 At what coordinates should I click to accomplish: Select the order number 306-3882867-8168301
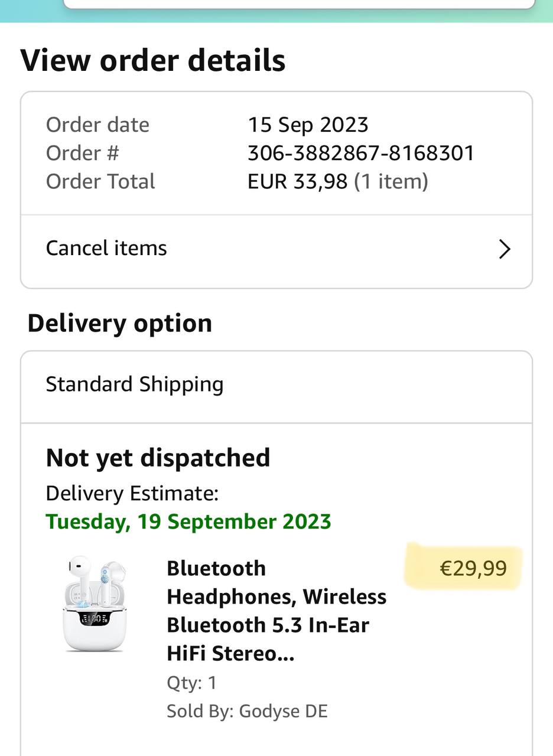coord(360,153)
